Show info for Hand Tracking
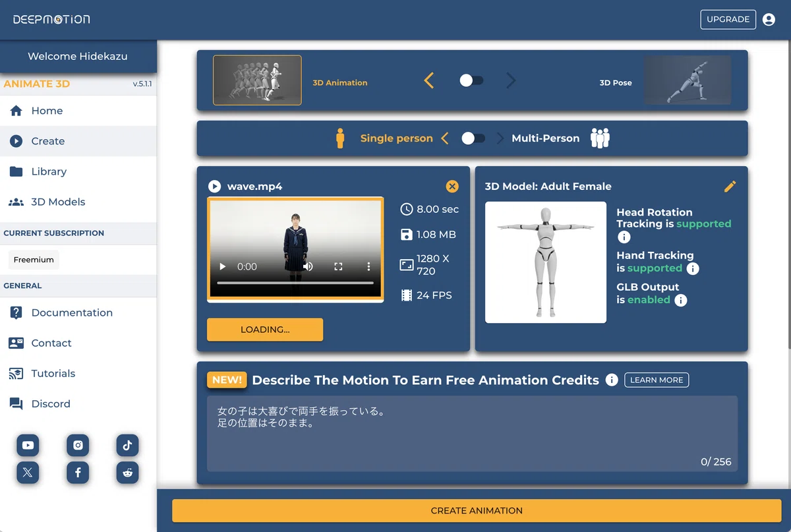791x532 pixels. point(693,268)
